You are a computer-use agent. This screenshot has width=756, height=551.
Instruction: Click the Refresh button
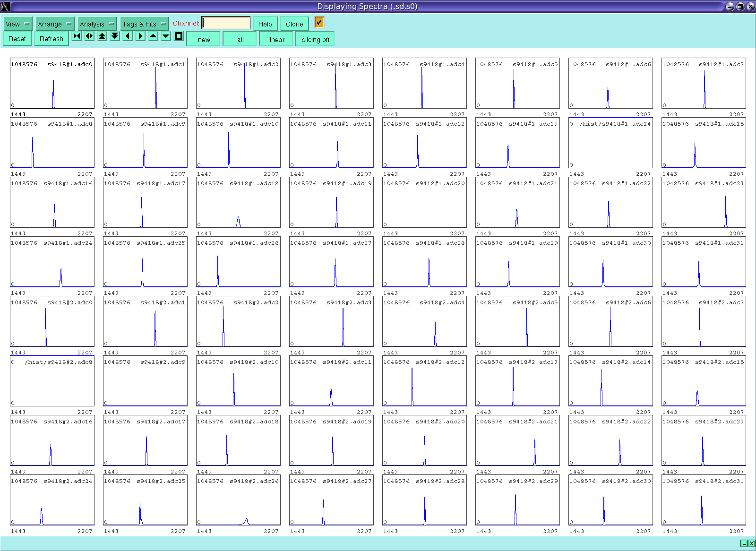pyautogui.click(x=52, y=39)
